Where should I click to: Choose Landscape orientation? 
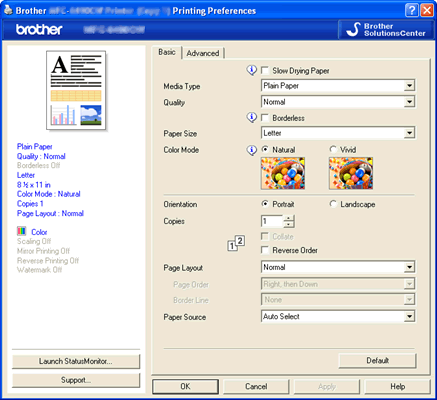point(333,204)
